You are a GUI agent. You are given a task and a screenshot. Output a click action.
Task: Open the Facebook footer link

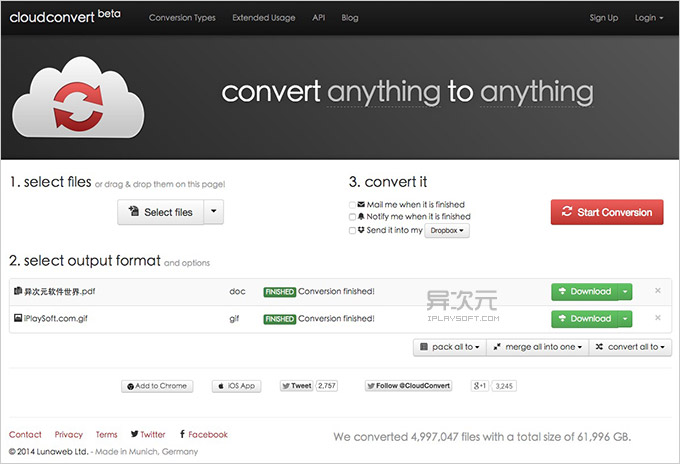pyautogui.click(x=203, y=435)
